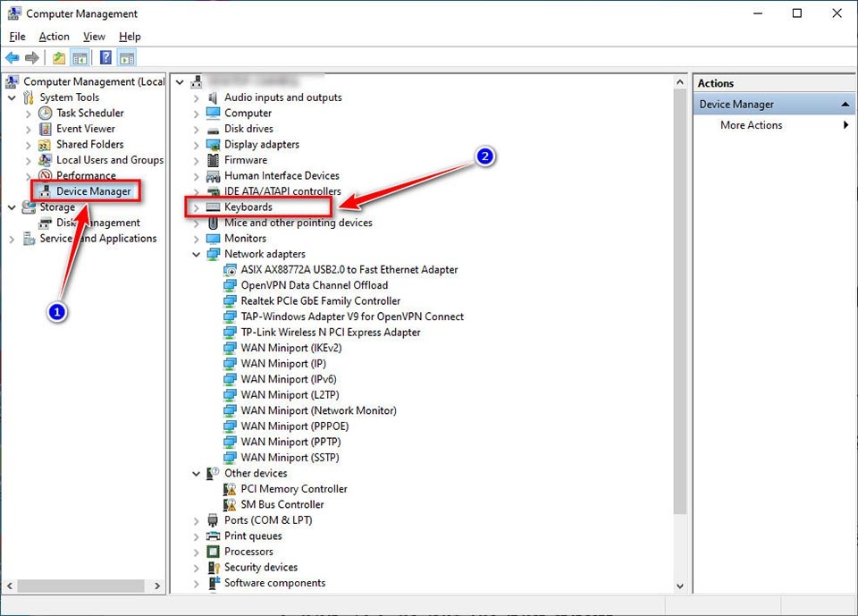Select TAP-Windows Adapter V9 for OpenVPN Connect
Viewport: 858px width, 616px height.
coord(352,317)
